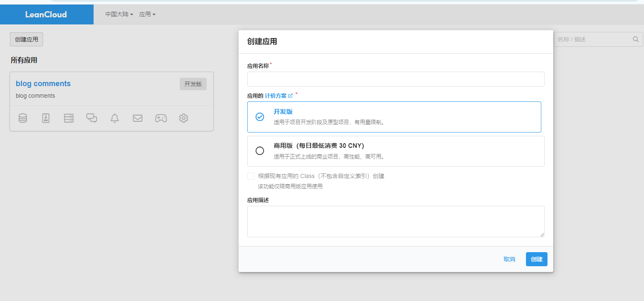Click the user contact card icon

(x=46, y=118)
